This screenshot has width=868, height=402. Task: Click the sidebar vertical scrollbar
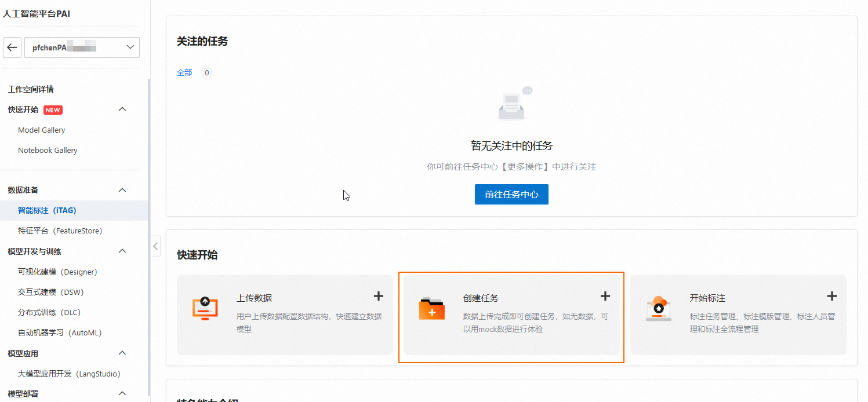[149, 237]
